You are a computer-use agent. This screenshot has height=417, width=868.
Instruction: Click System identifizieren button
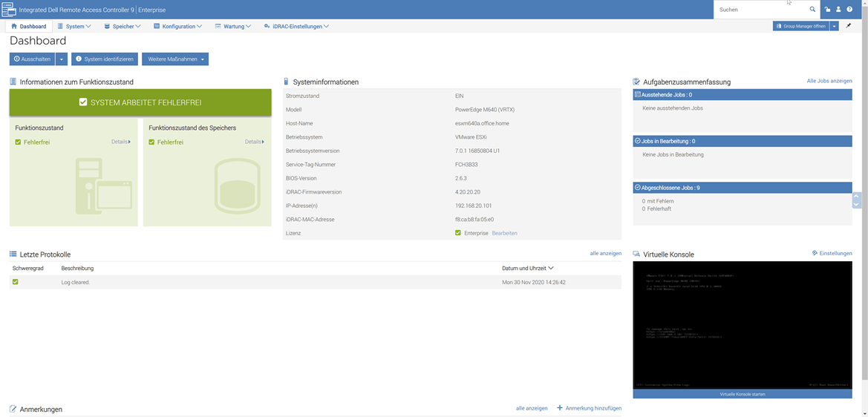[105, 59]
